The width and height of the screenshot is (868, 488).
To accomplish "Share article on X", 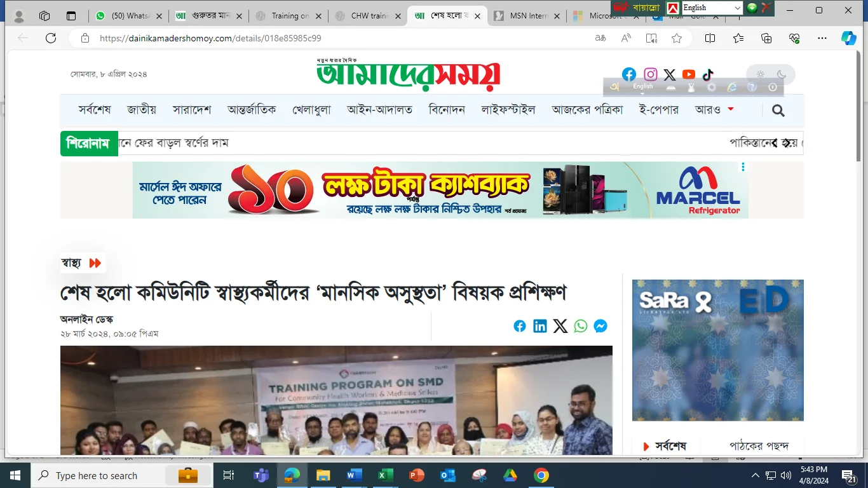I will click(560, 326).
